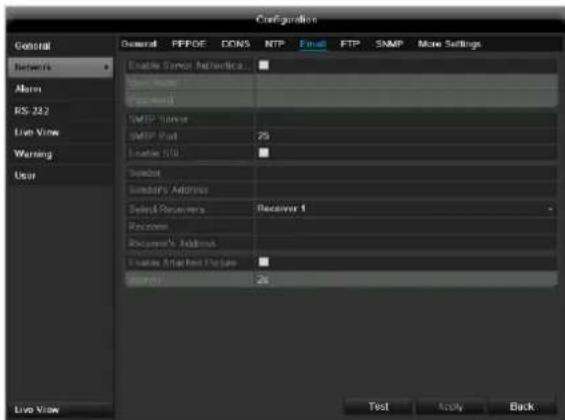Open the General section in sidebar

pyautogui.click(x=60, y=46)
